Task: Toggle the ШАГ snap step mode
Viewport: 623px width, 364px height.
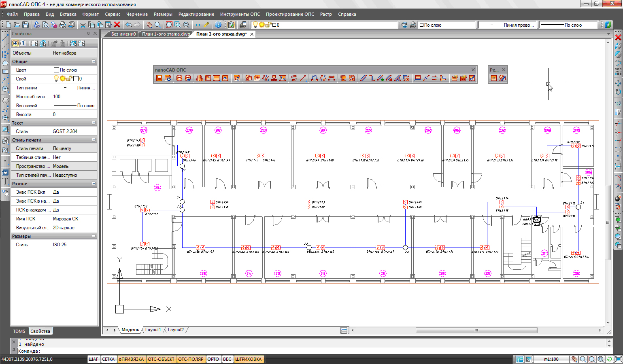Action: 94,359
